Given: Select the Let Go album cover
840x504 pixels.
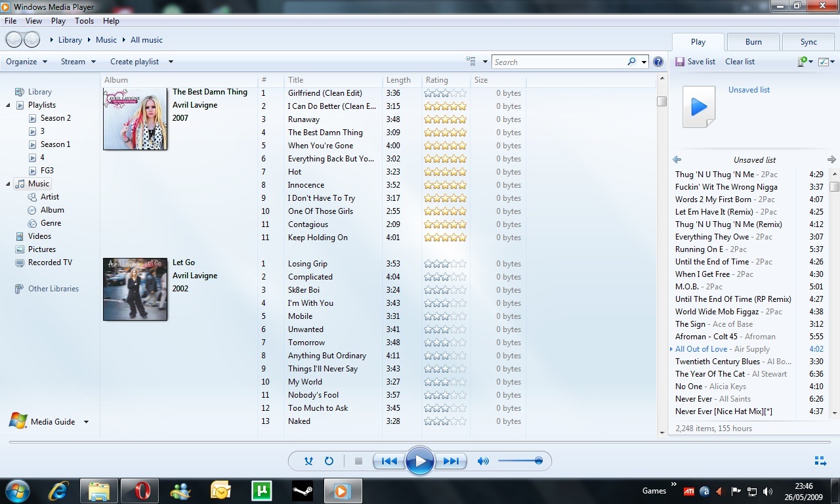Looking at the screenshot, I should 135,289.
